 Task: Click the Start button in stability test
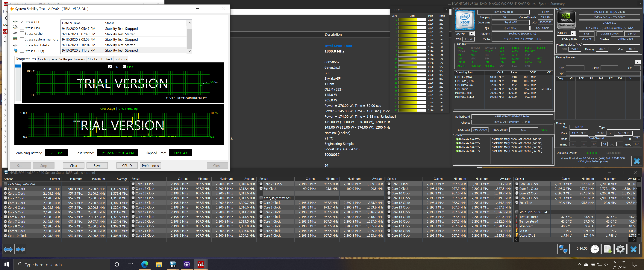click(x=20, y=166)
